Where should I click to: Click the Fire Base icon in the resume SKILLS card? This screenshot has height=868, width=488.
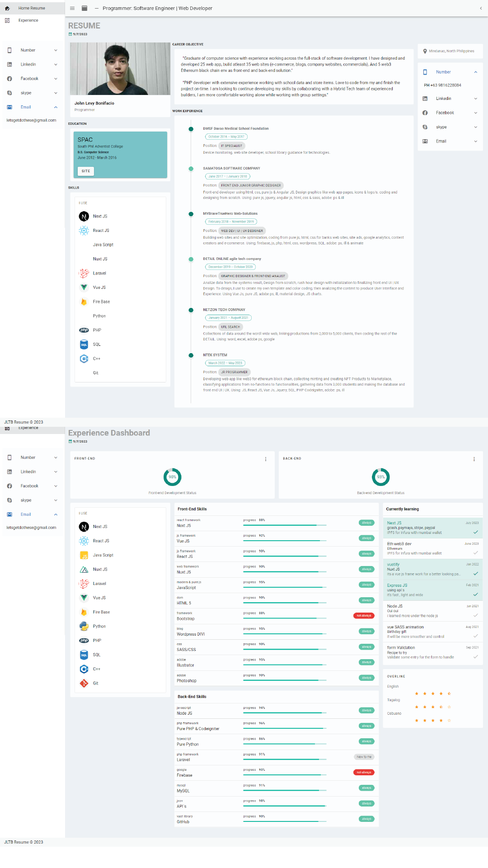point(84,302)
